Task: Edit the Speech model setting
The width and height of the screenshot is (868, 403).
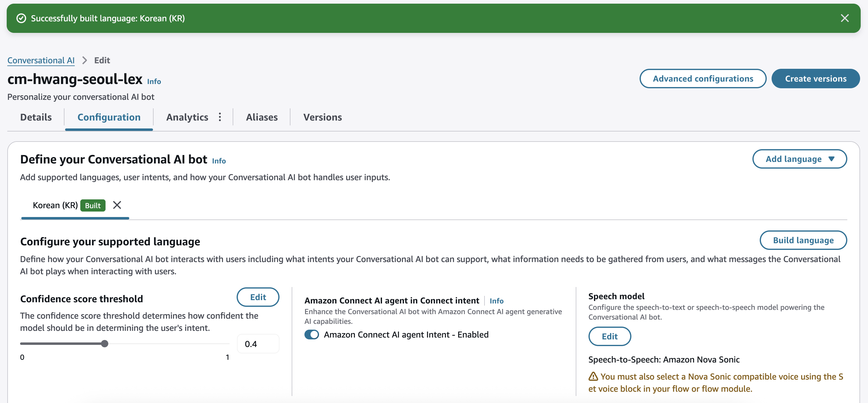Action: [609, 336]
